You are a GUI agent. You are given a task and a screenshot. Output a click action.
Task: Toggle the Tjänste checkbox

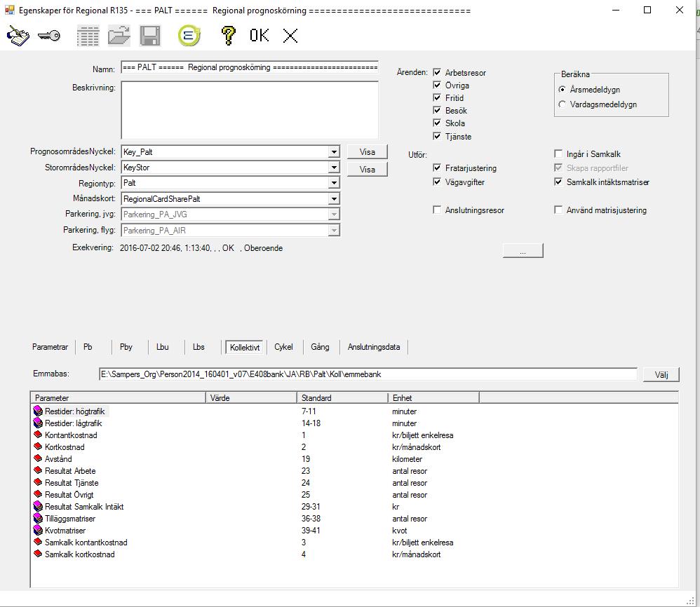(437, 136)
